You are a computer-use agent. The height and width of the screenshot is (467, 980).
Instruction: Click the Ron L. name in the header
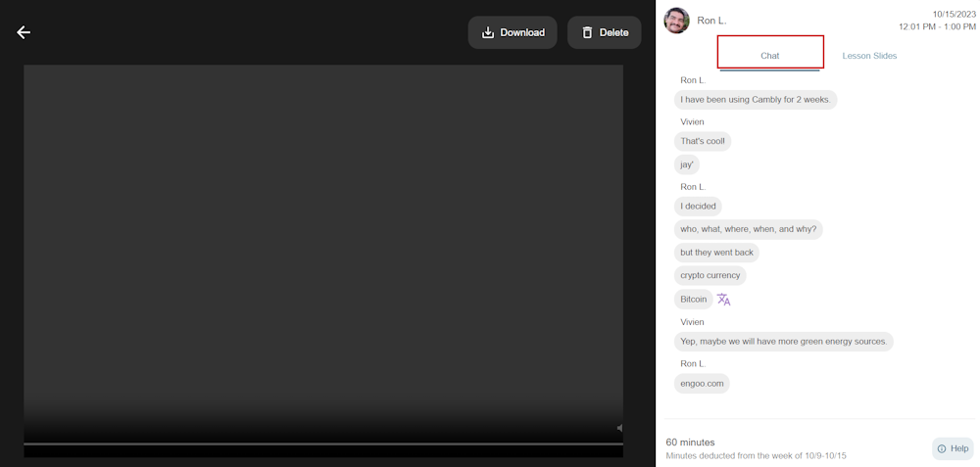tap(711, 21)
